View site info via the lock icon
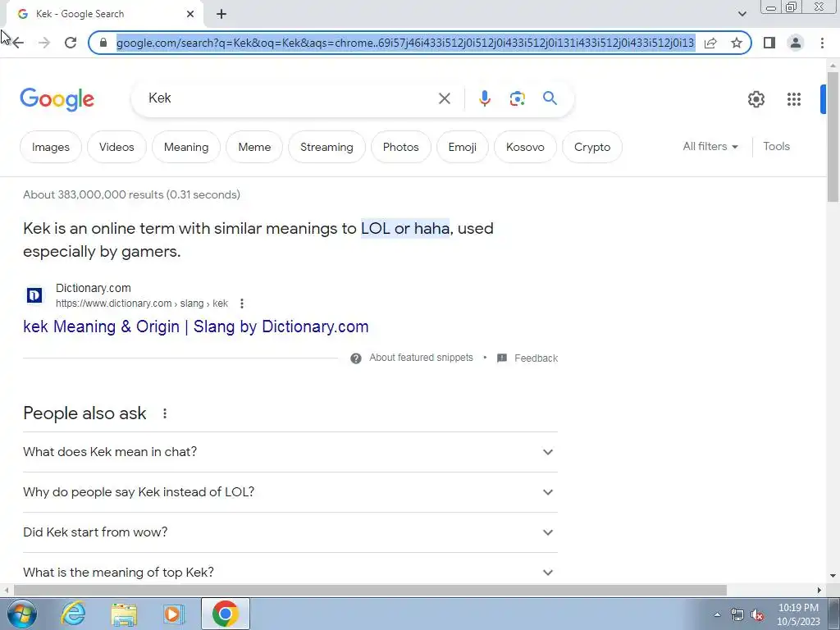Viewport: 840px width, 630px height. pos(103,43)
